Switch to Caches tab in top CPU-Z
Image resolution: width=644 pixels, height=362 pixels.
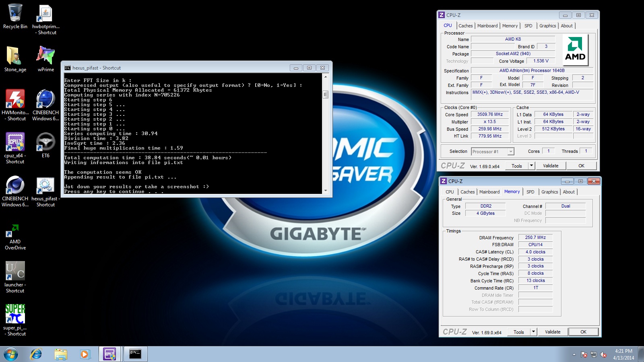(x=466, y=26)
